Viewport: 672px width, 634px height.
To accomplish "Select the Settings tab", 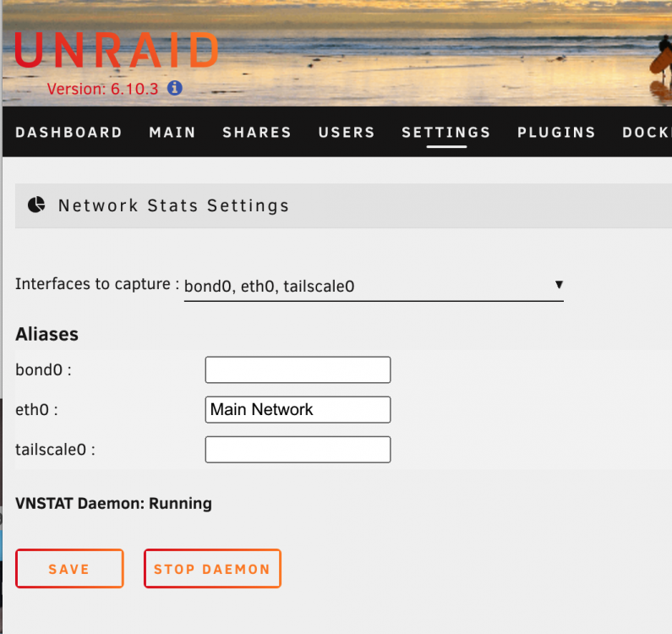I will pos(446,133).
